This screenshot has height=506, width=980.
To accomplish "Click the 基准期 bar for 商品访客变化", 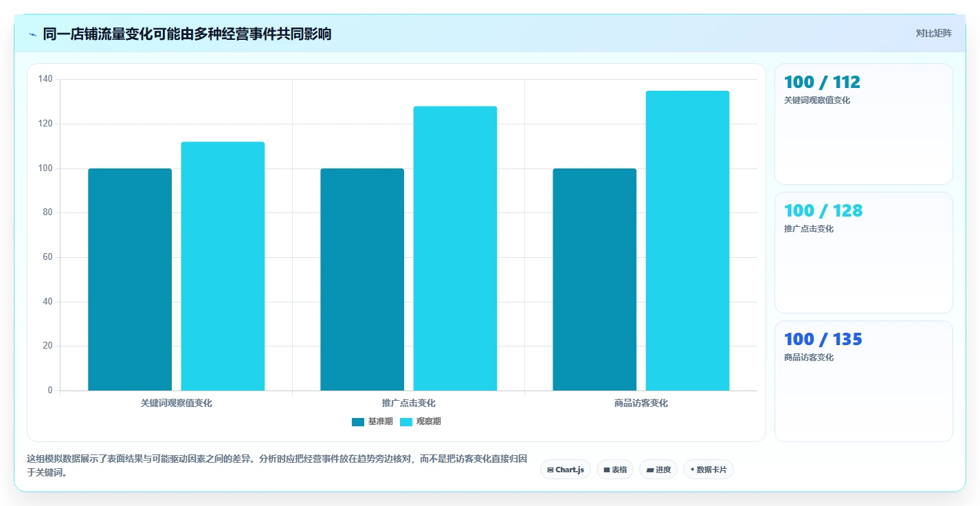I will tap(594, 279).
